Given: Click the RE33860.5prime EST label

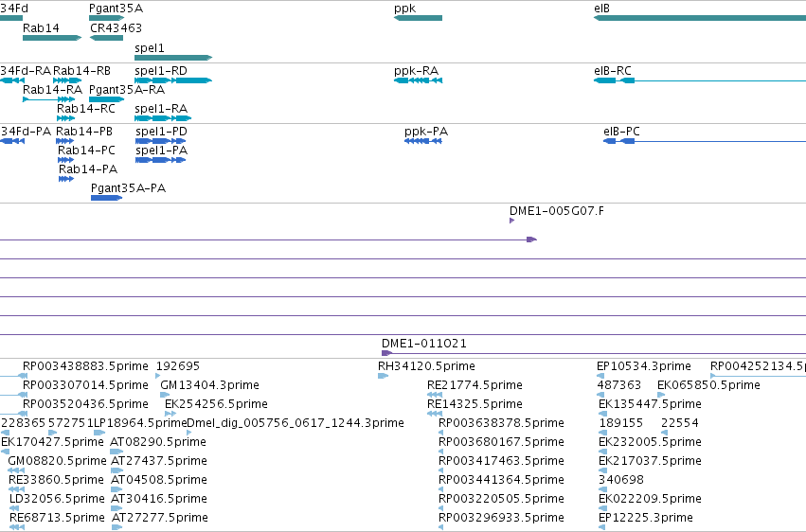Looking at the screenshot, I should coord(56,480).
